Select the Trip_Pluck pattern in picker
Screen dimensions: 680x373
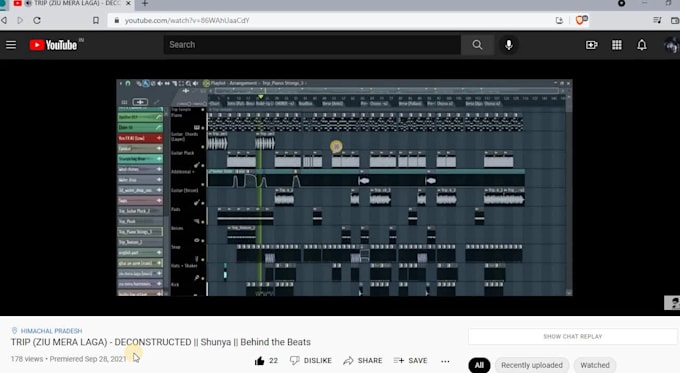[140, 221]
